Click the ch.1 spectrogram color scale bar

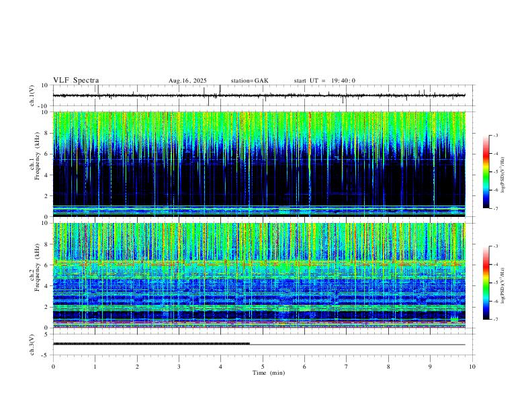click(486, 172)
